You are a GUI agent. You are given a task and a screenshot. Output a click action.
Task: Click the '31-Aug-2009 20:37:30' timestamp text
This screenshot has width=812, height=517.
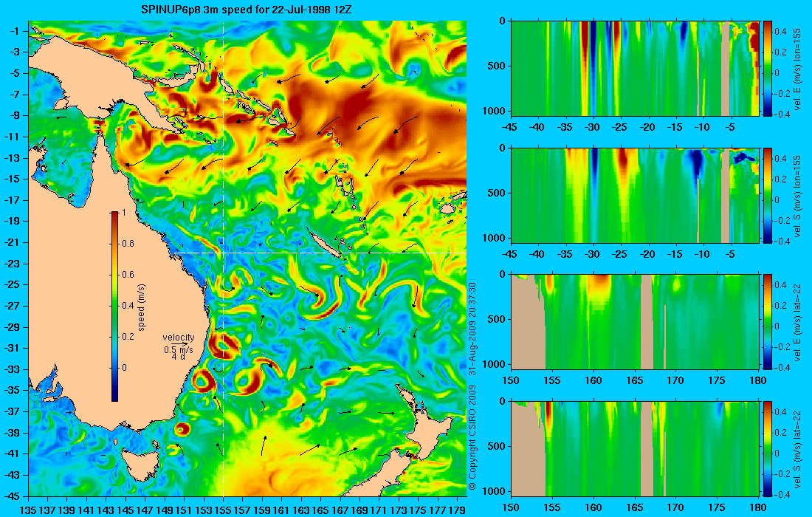[x=472, y=329]
